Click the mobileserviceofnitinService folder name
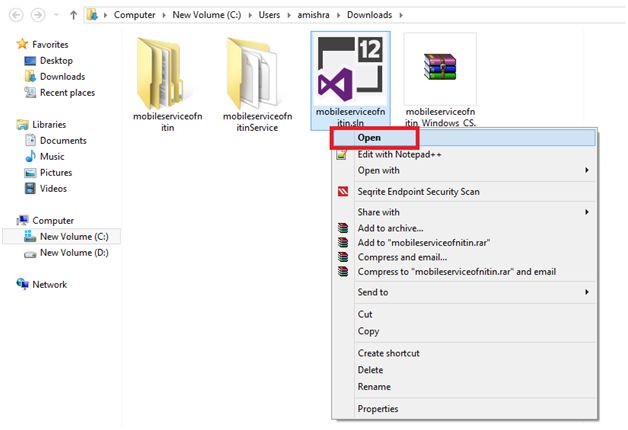This screenshot has width=628, height=430. [258, 122]
